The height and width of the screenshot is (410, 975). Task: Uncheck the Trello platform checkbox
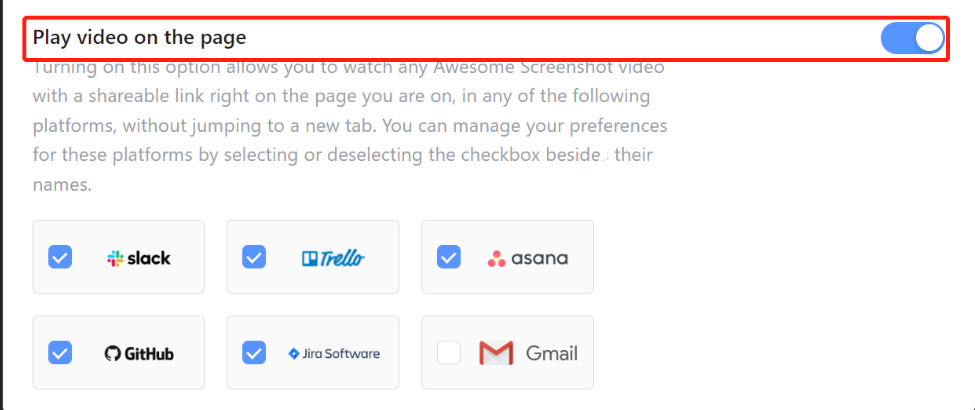point(254,257)
